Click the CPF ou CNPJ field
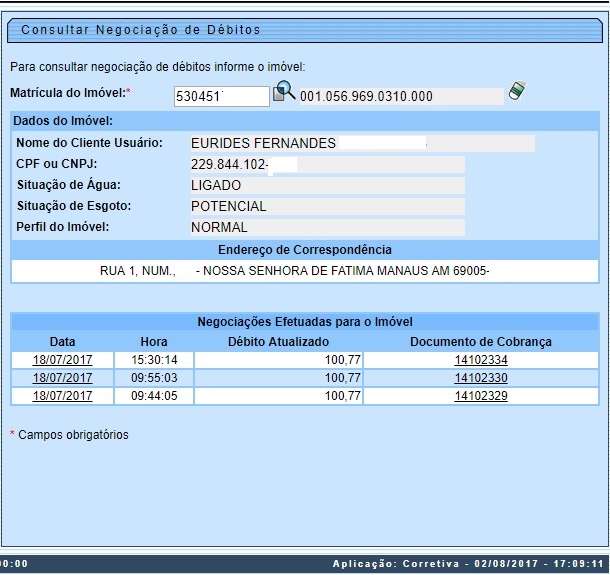The image size is (610, 575). pyautogui.click(x=326, y=164)
